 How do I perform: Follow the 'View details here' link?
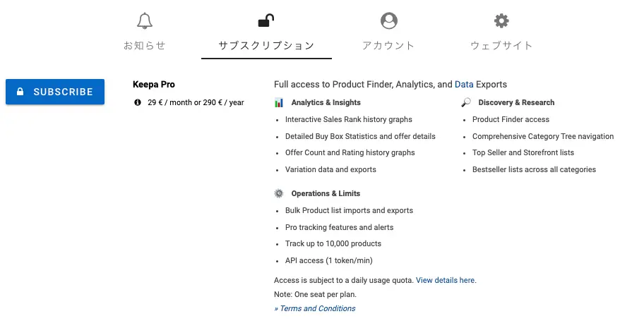(445, 280)
